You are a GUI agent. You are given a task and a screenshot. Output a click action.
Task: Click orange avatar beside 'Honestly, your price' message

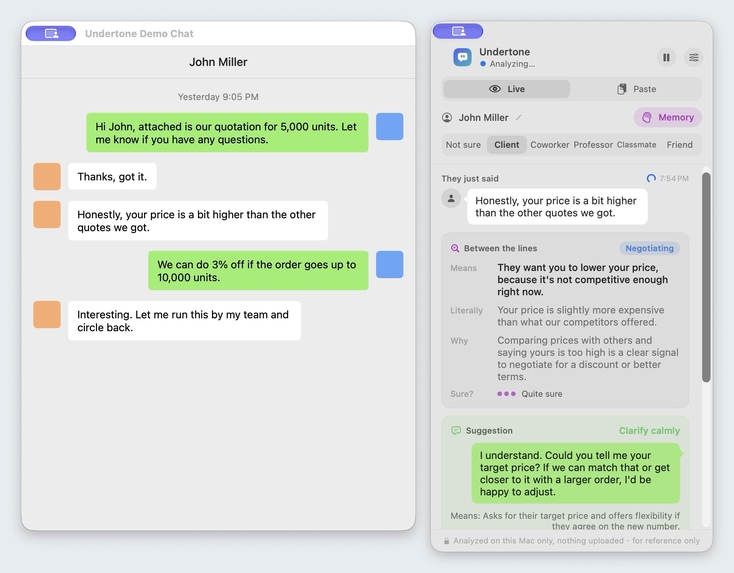[x=47, y=214]
